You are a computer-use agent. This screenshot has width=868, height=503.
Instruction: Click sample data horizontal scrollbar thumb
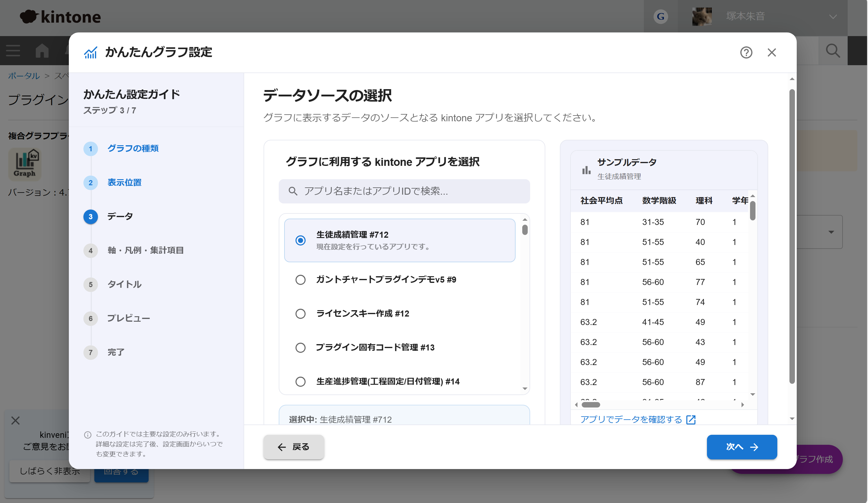590,404
